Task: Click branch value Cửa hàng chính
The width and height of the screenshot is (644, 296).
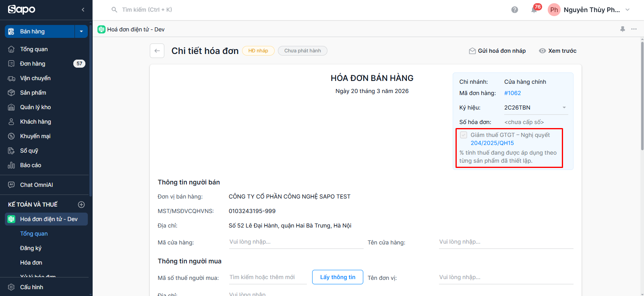Action: tap(525, 82)
